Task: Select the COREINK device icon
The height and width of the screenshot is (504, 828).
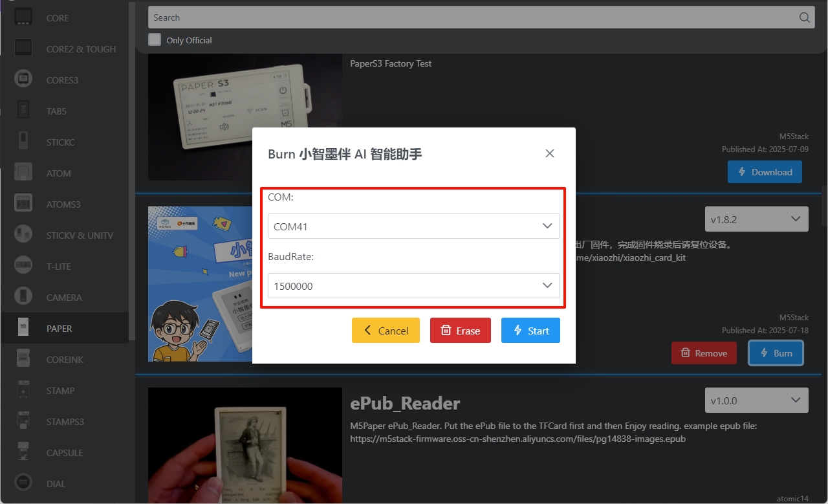Action: point(23,359)
